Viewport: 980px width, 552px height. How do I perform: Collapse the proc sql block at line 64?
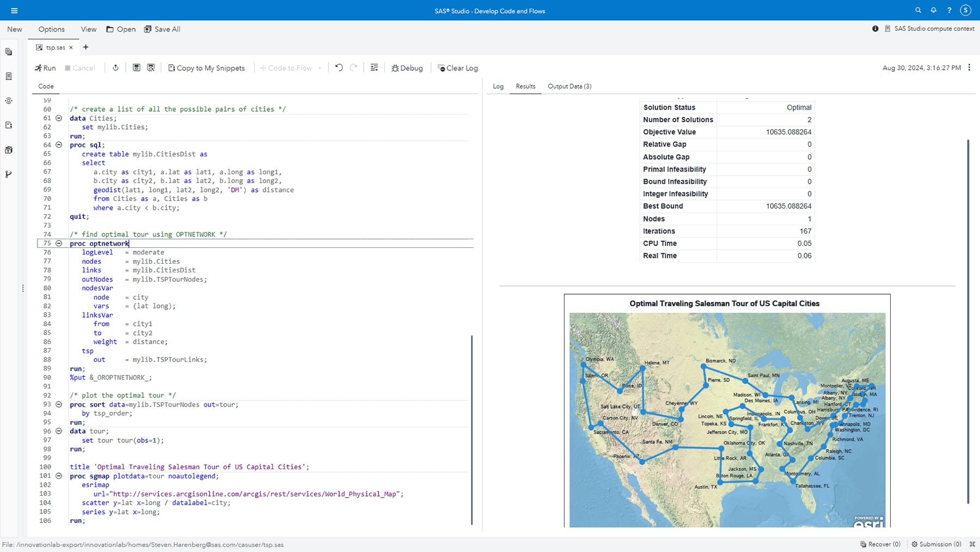[59, 145]
